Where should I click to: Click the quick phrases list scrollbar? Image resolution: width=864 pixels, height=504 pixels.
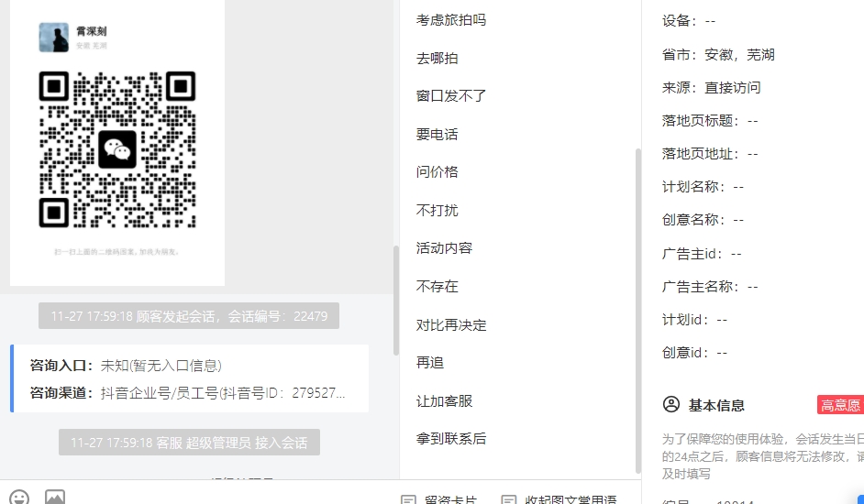coord(638,312)
